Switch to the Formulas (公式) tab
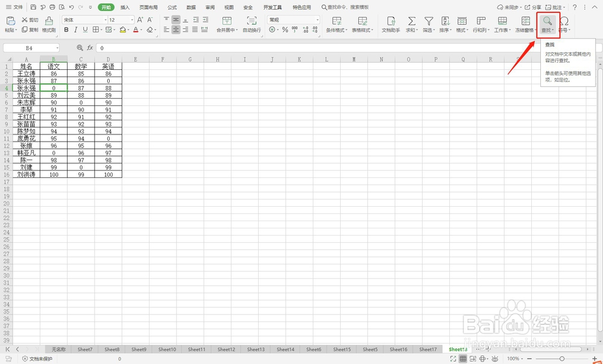The height and width of the screenshot is (364, 603). click(172, 7)
